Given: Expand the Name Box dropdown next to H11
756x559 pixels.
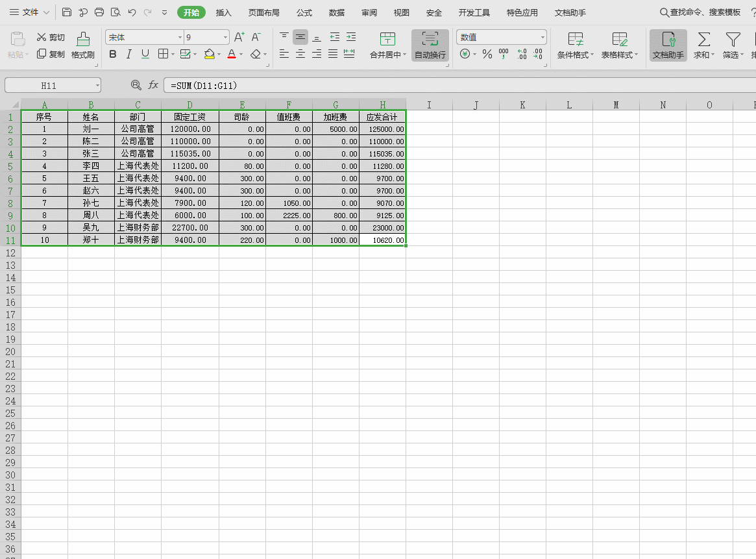Looking at the screenshot, I should click(x=97, y=85).
